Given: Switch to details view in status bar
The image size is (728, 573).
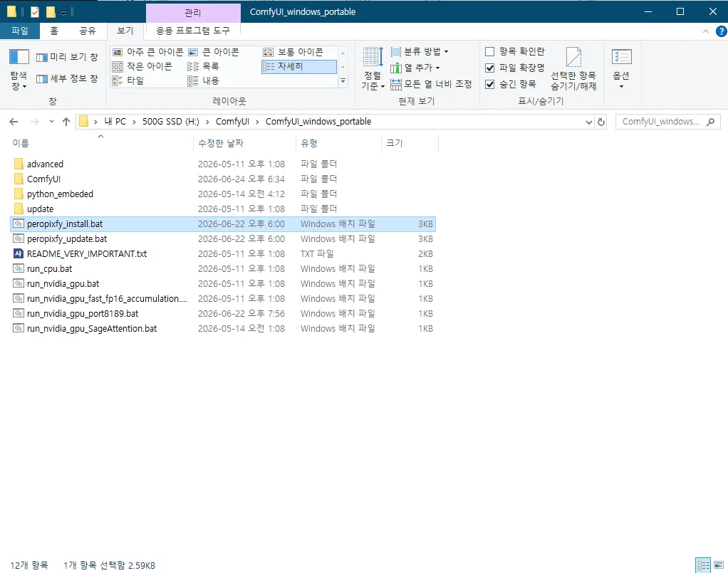Looking at the screenshot, I should (x=703, y=565).
